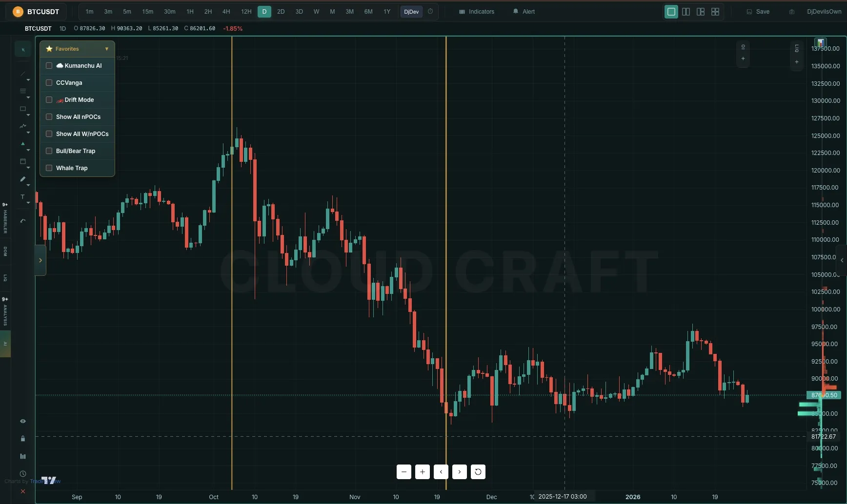Check the Show All nPOCs option

tap(49, 117)
